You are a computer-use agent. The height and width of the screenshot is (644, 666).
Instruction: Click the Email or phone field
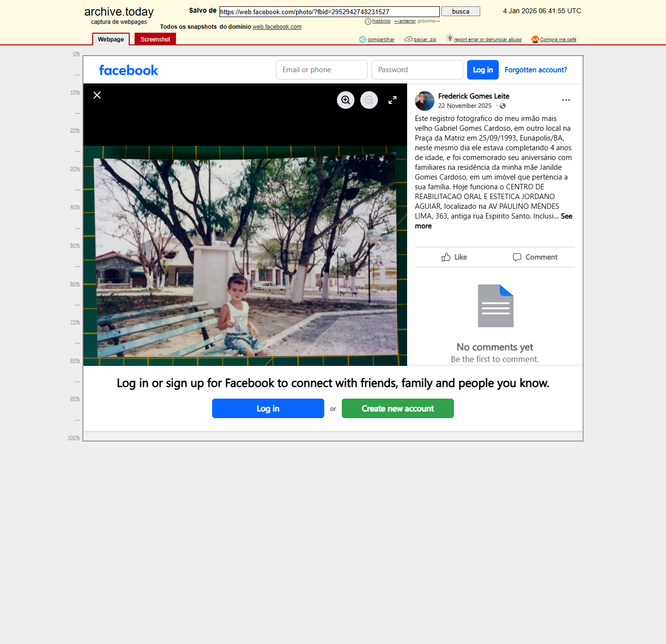pos(322,70)
